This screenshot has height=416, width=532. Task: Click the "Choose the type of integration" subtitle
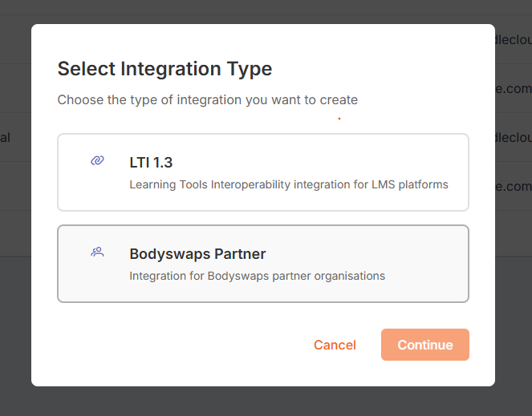pyautogui.click(x=207, y=100)
